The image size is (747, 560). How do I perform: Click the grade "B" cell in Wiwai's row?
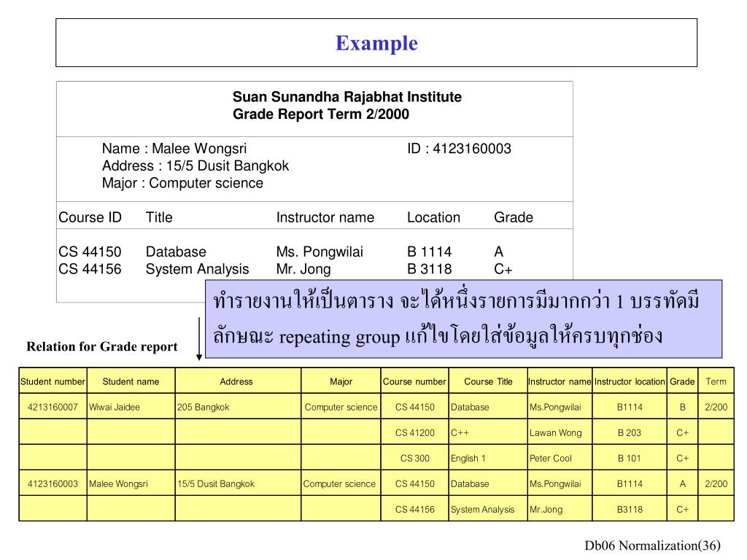(683, 407)
